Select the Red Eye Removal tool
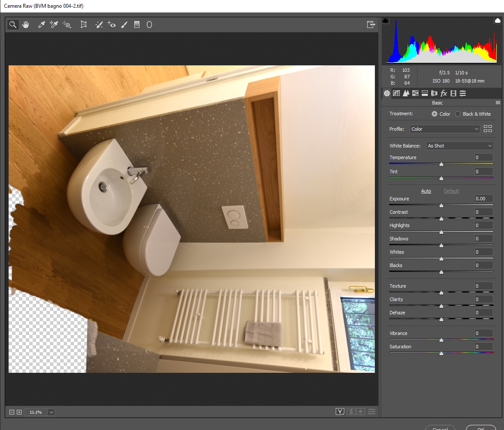 pyautogui.click(x=112, y=25)
